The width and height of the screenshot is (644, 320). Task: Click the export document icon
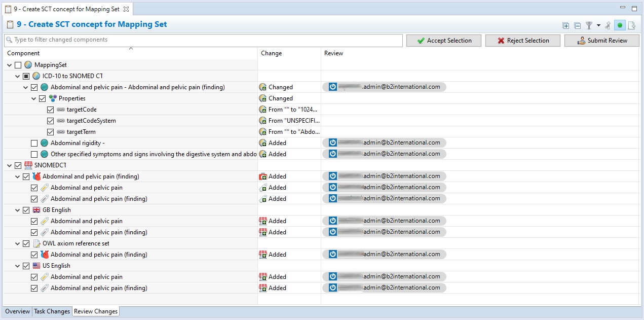pos(632,25)
